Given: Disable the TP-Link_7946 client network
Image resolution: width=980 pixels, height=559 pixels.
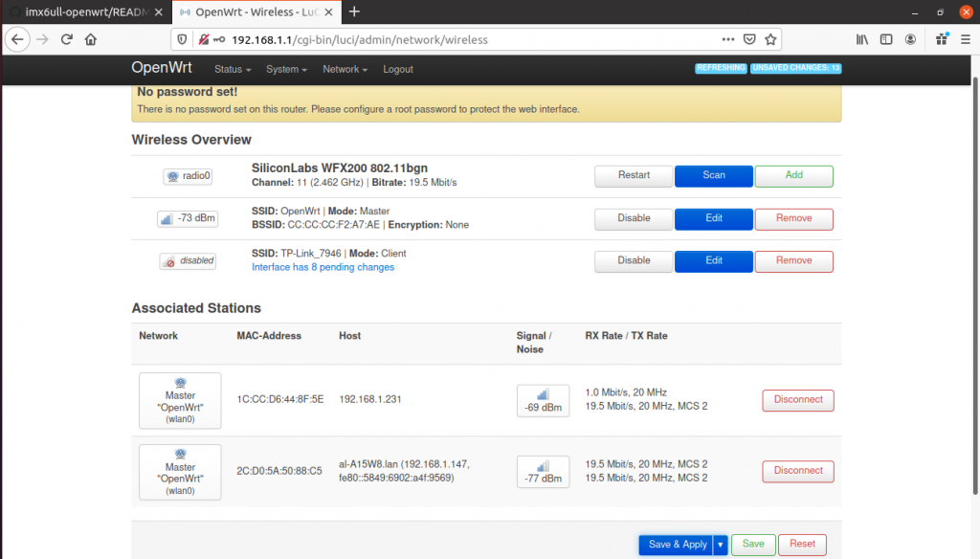Looking at the screenshot, I should pos(633,260).
